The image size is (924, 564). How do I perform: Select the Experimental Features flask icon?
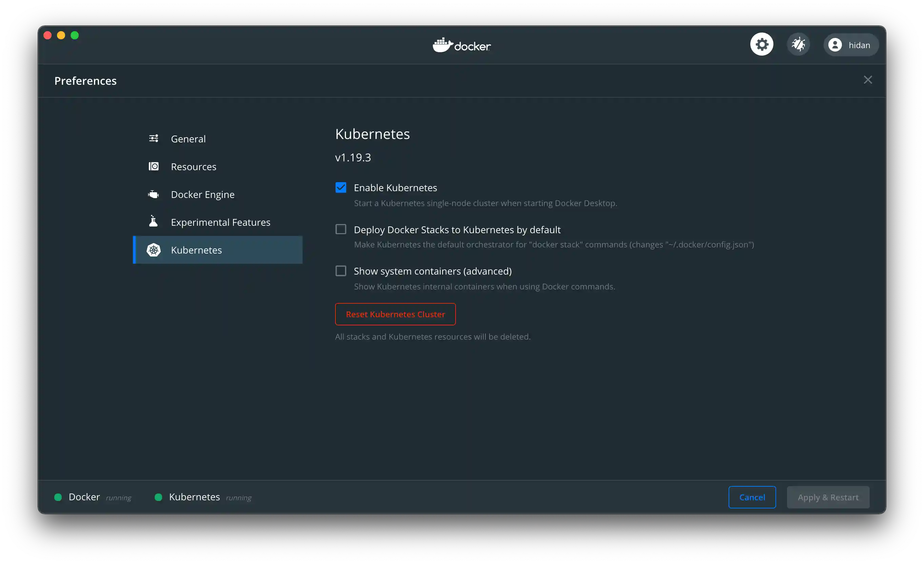tap(153, 221)
